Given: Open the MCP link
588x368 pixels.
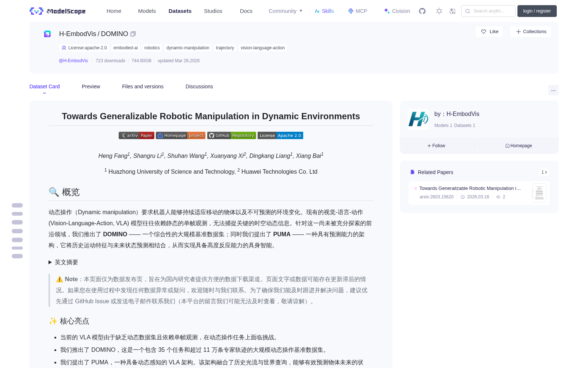Looking at the screenshot, I should pos(358,11).
